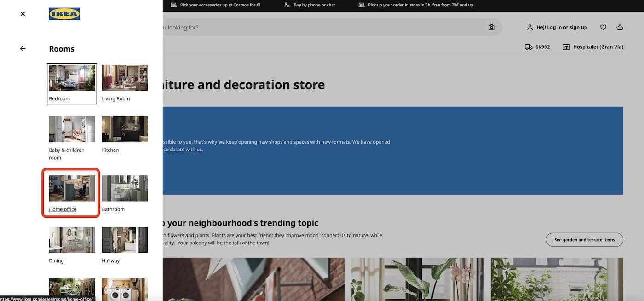
Task: Open the favorites wishlist heart icon
Action: point(603,26)
